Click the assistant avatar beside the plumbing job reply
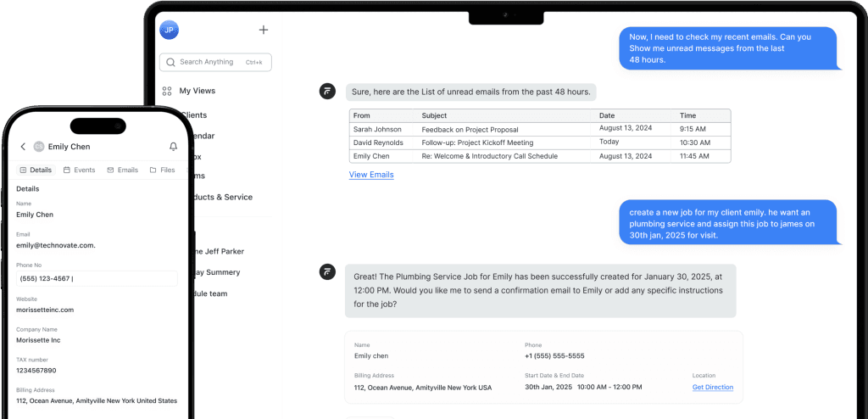 (x=327, y=271)
